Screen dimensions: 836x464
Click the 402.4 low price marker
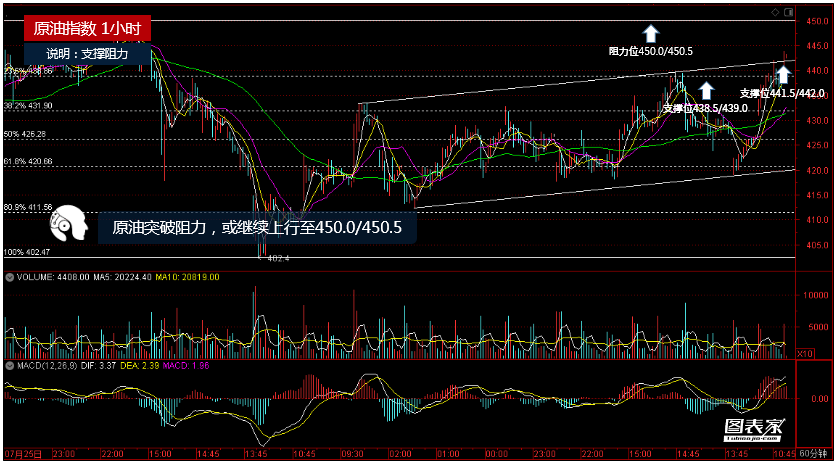(278, 258)
